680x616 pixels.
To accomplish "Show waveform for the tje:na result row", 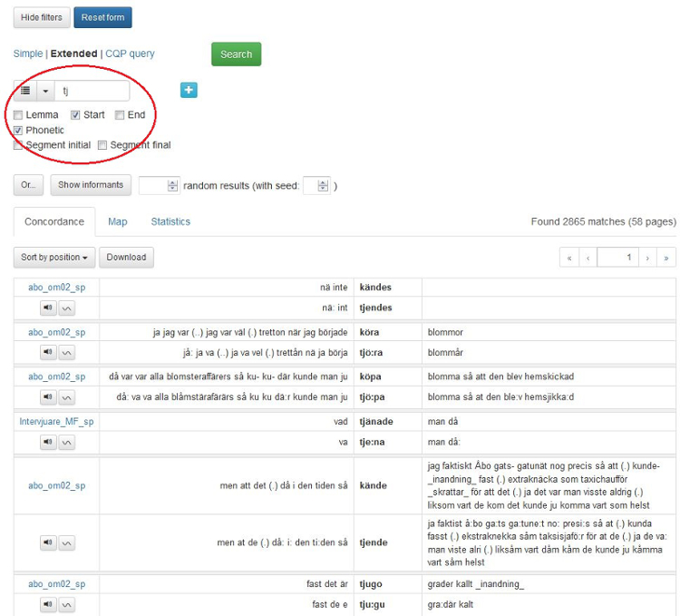I will click(x=67, y=442).
